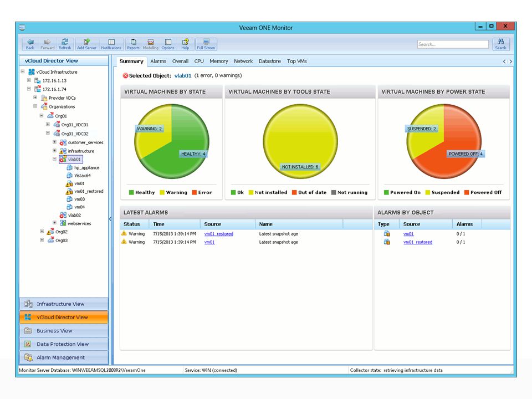Viewport: 532px width, 399px height.
Task: Select the vlab02 vApp icon
Action: pos(63,215)
